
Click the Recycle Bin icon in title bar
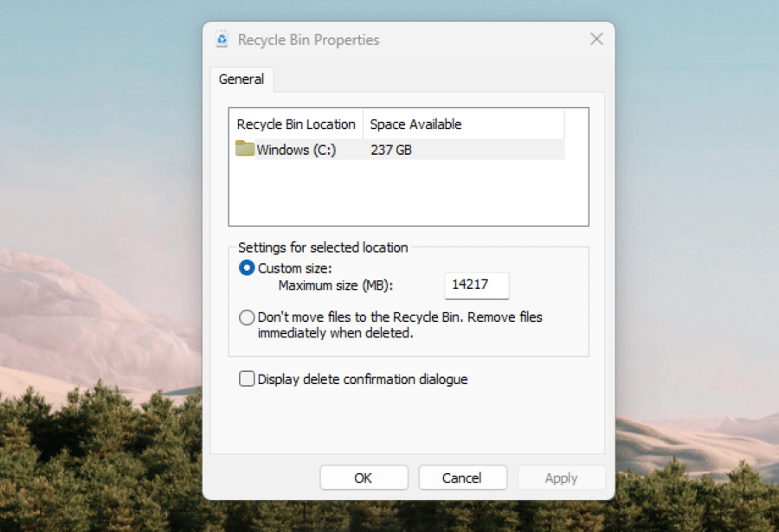pos(222,40)
